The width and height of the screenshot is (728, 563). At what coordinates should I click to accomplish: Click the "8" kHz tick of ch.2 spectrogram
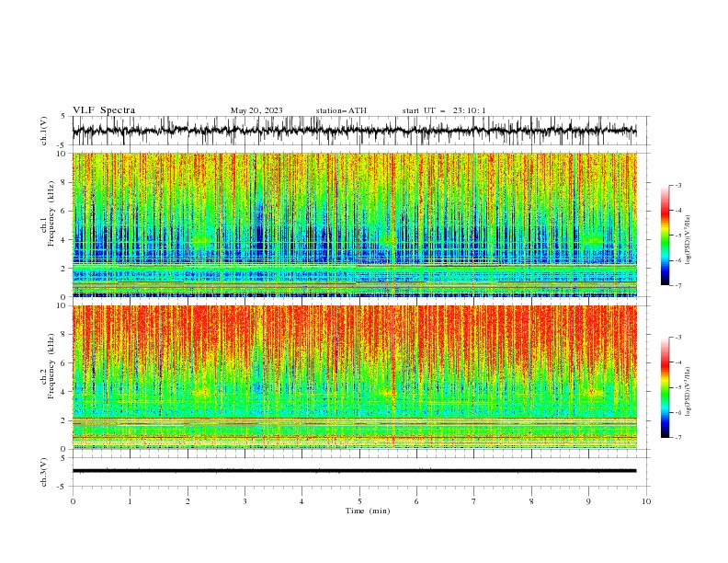click(65, 335)
